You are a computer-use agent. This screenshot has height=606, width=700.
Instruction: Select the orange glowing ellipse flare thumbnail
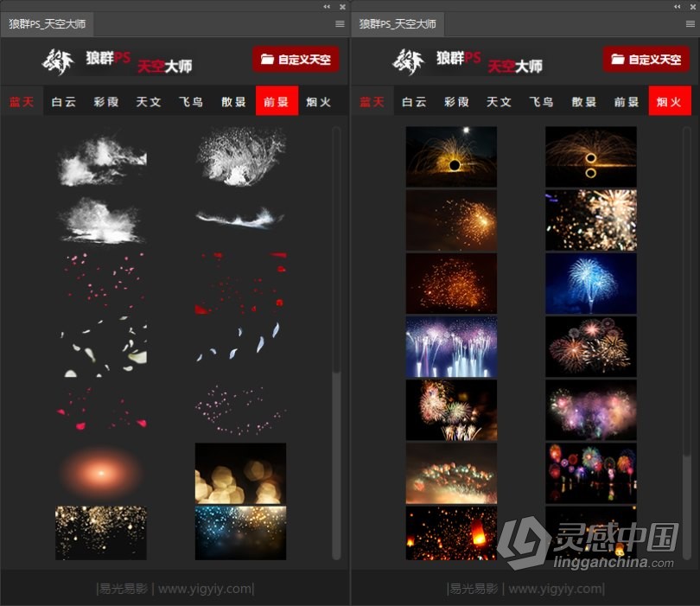coord(101,474)
